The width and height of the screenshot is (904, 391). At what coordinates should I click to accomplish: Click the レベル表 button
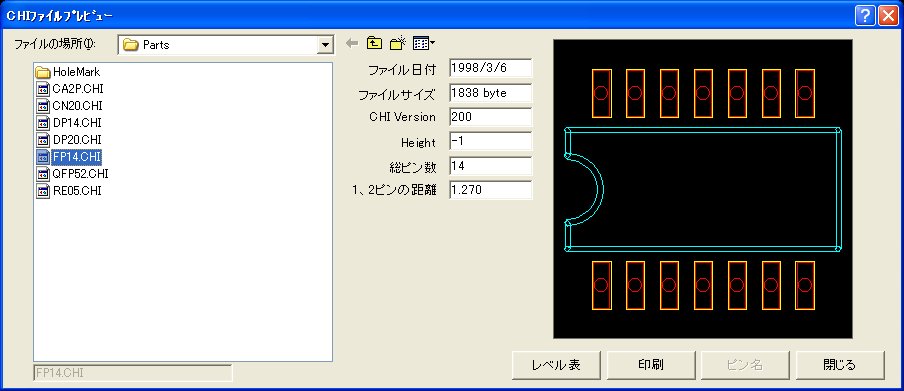(x=556, y=364)
